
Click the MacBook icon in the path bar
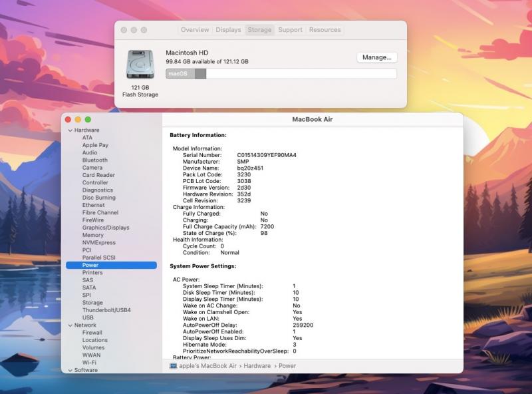pyautogui.click(x=174, y=366)
